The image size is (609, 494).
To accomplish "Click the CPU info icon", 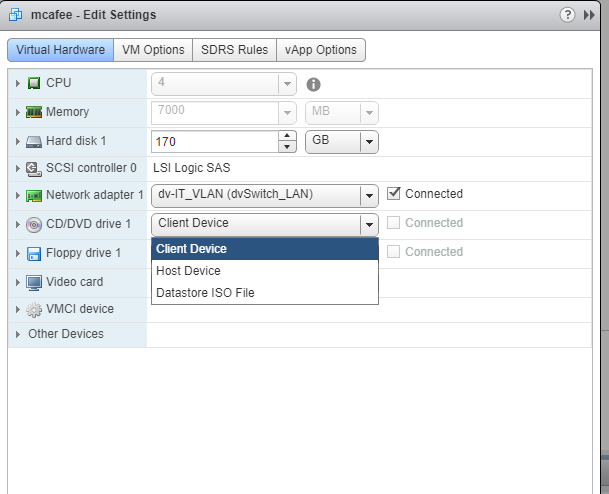I will point(313,84).
